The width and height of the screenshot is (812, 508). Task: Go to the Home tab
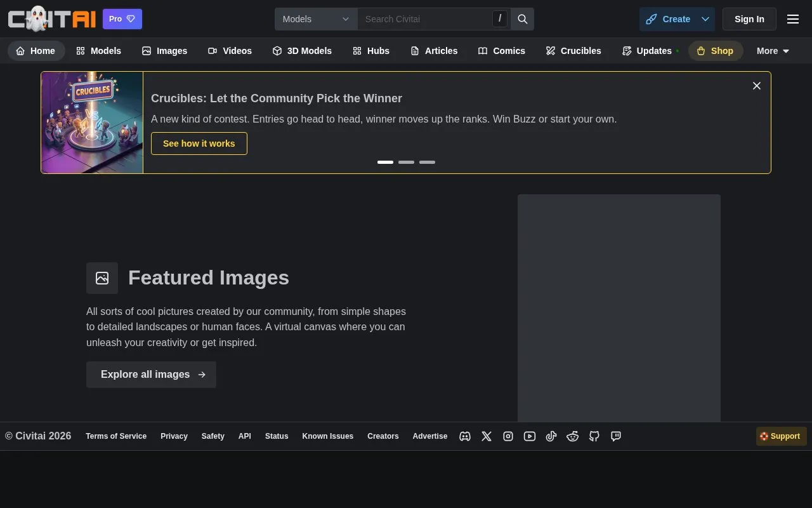(36, 51)
